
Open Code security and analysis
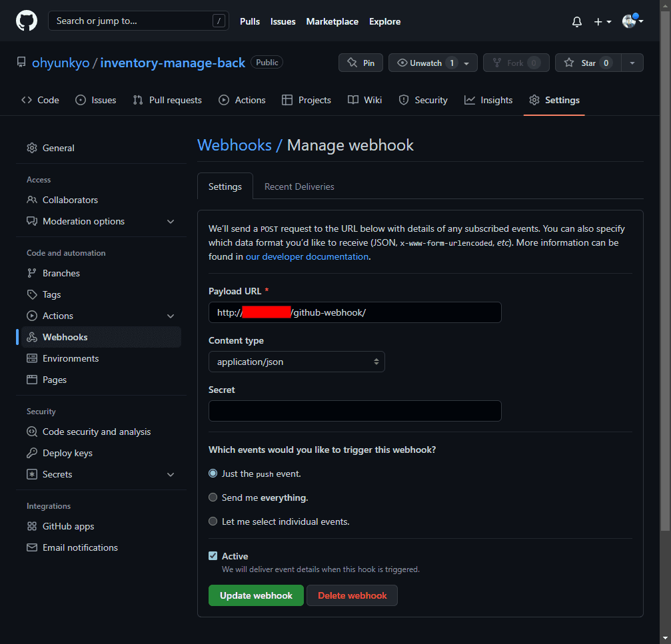(x=101, y=432)
